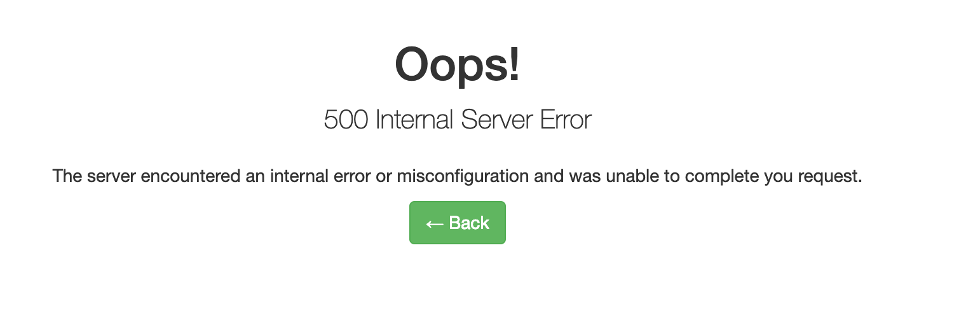Select the 500 Internal Server Error subheading

(458, 120)
